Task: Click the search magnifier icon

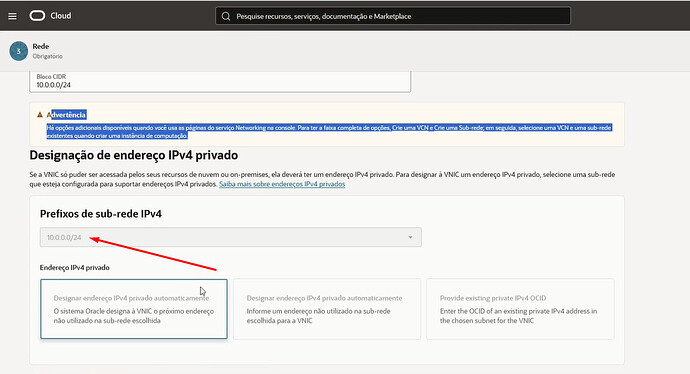Action: (226, 16)
